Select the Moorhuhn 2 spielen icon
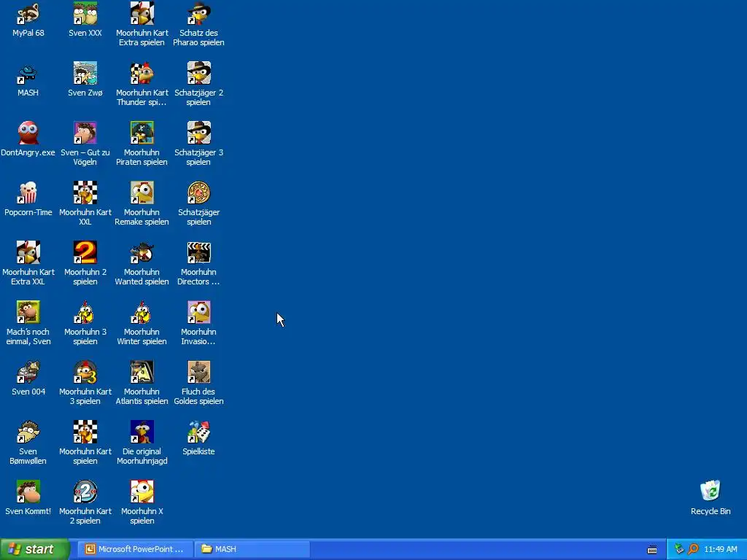The height and width of the screenshot is (560, 747). pos(85,252)
